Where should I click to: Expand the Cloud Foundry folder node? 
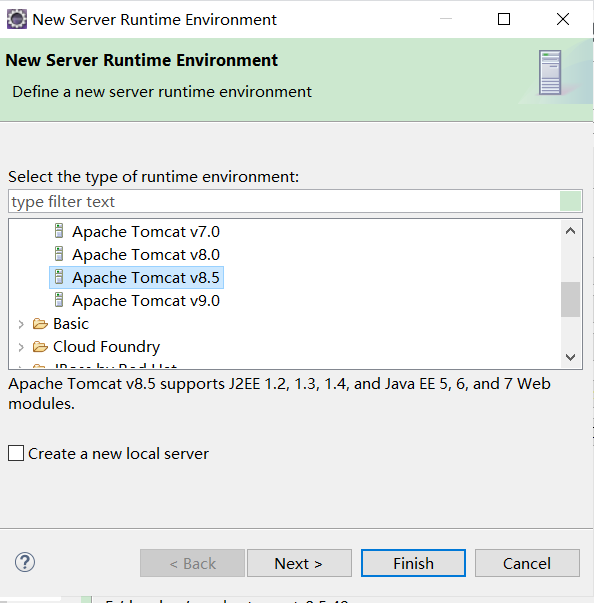pyautogui.click(x=21, y=347)
